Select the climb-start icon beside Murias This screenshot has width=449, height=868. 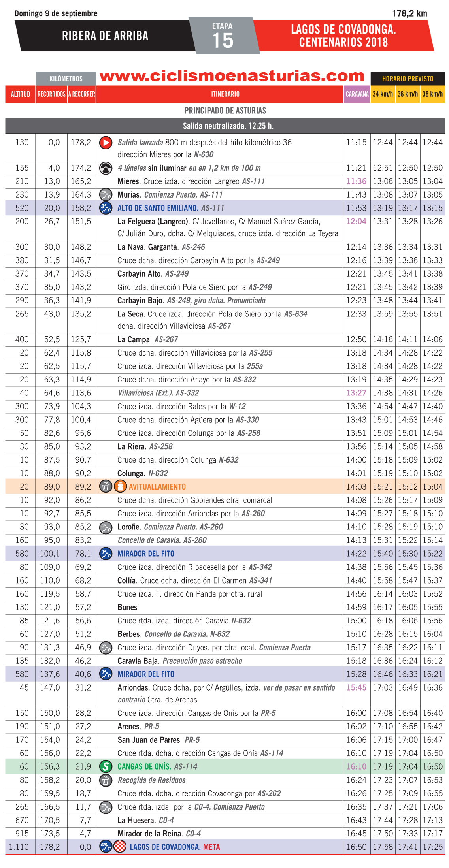(106, 195)
